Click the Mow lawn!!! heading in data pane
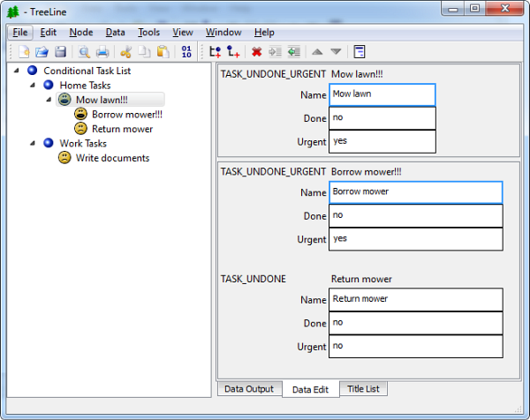Image resolution: width=530 pixels, height=420 pixels. point(357,74)
